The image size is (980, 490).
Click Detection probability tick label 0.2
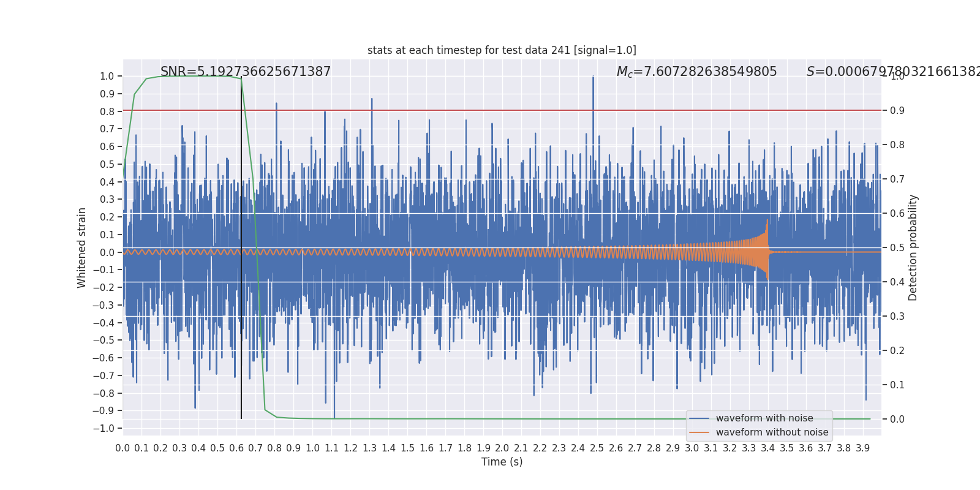(897, 351)
